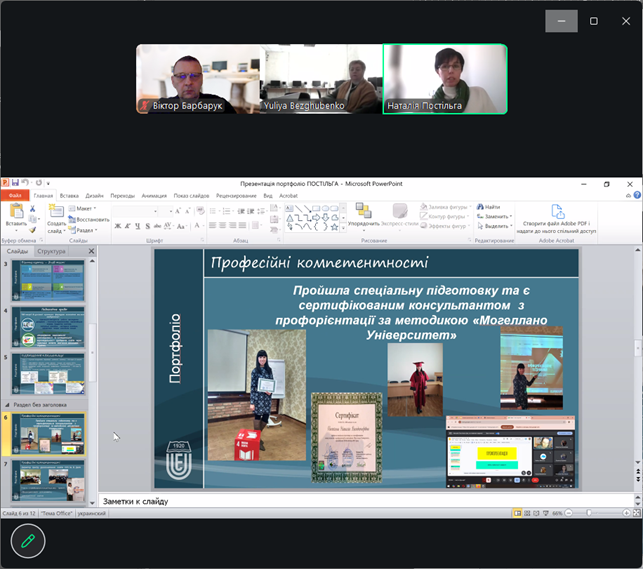Click the zoom in plus button

tap(626, 513)
